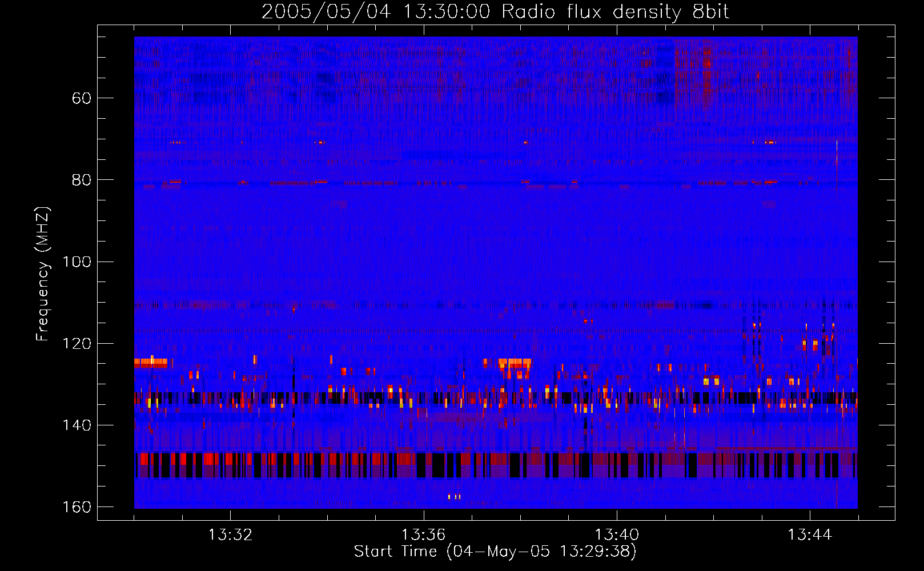Click the 13:40 time tick label

[617, 535]
